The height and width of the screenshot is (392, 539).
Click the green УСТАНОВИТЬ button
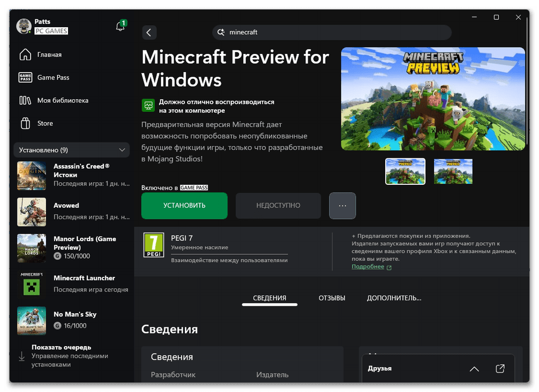point(184,206)
